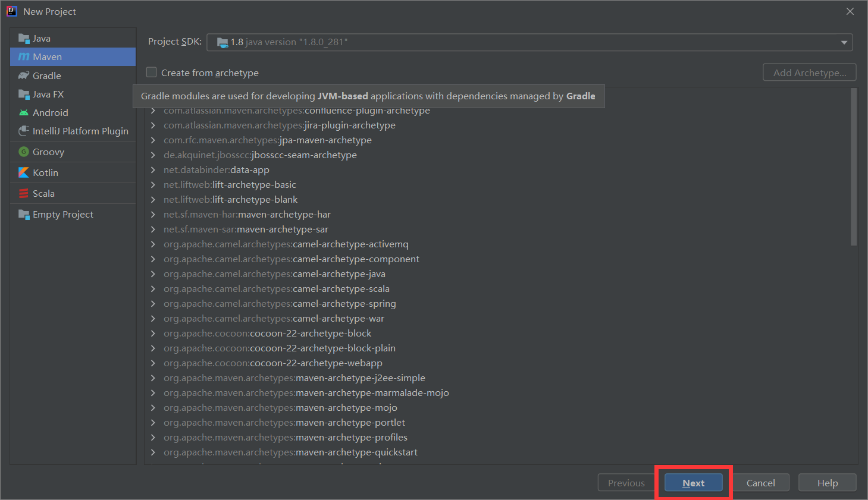Expand lift-archetype-basic chevron
The width and height of the screenshot is (868, 500).
(153, 185)
